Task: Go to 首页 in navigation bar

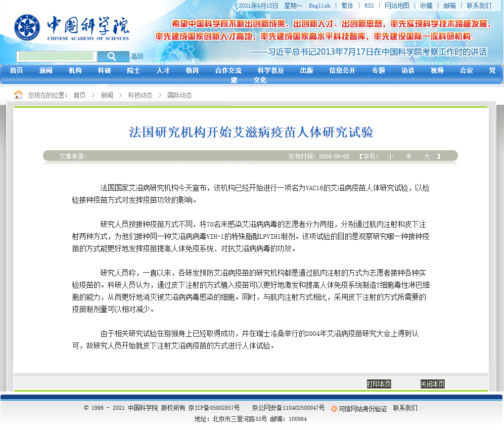Action: click(16, 70)
